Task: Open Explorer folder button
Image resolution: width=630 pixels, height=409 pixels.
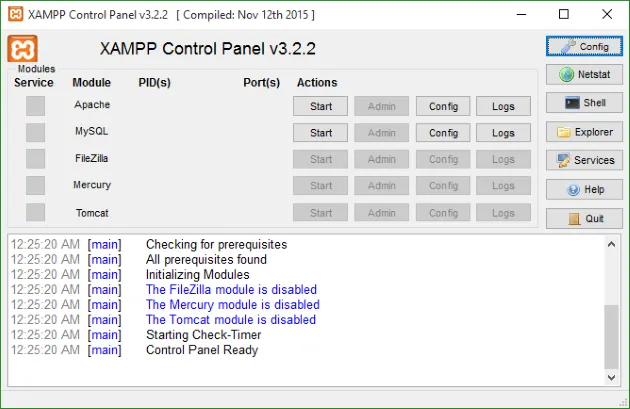Action: point(584,132)
